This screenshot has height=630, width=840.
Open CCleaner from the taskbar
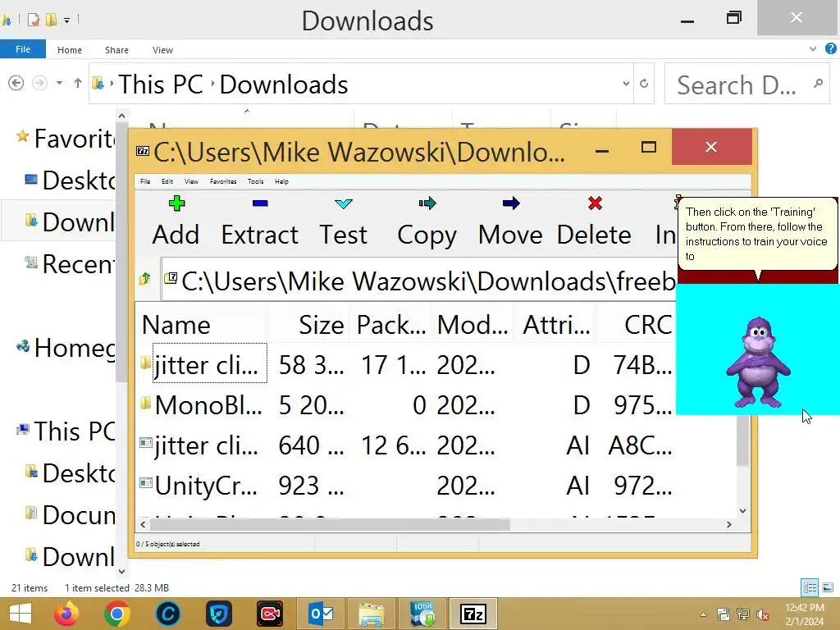click(x=167, y=614)
